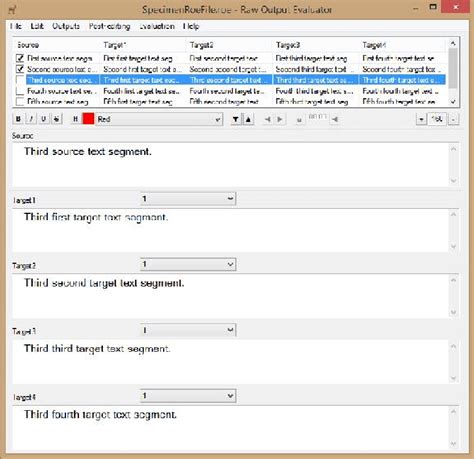The image size is (474, 459).
Task: Click highlighted 'Third third target text' cell
Action: [316, 80]
